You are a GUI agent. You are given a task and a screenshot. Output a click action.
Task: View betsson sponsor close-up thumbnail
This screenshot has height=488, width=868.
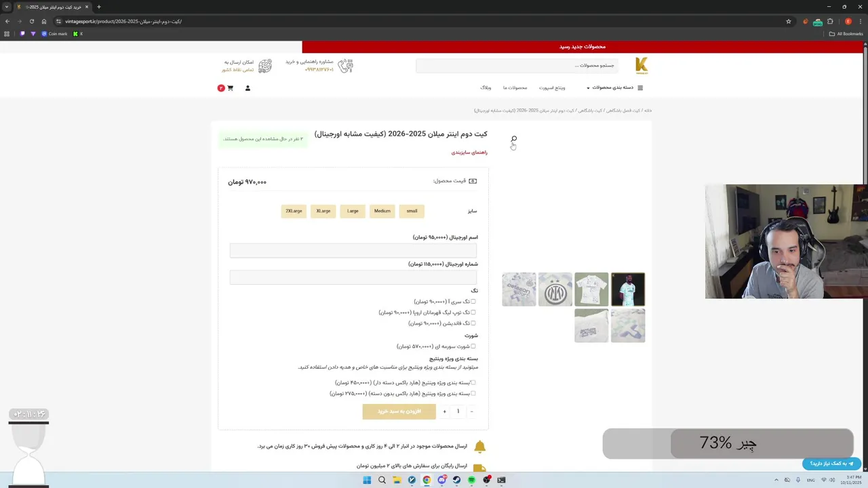519,289
